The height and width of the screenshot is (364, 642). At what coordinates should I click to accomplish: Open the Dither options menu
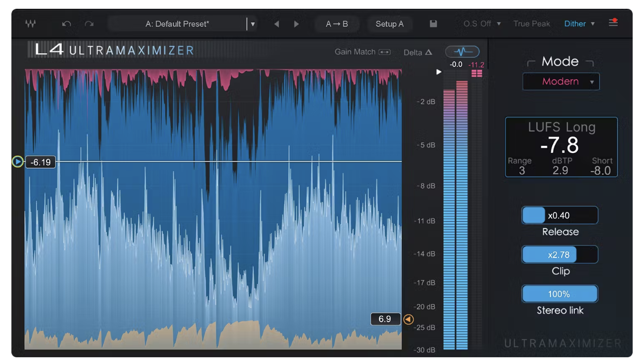coord(579,24)
